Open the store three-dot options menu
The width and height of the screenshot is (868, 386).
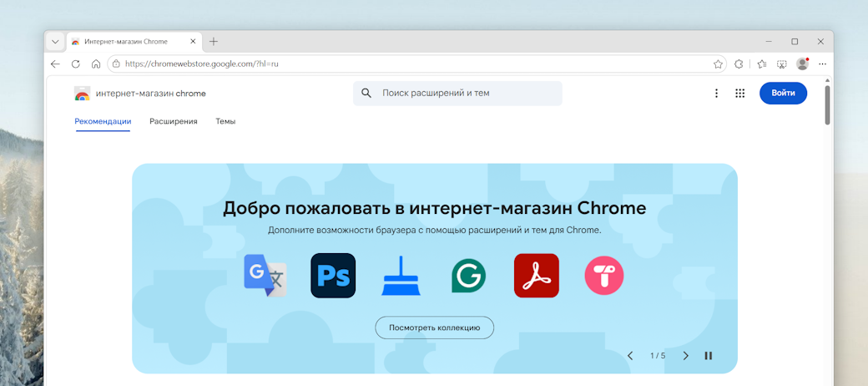click(x=716, y=93)
